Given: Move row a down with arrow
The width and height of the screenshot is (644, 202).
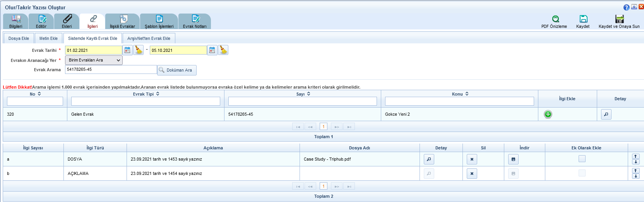Looking at the screenshot, I should 635,162.
